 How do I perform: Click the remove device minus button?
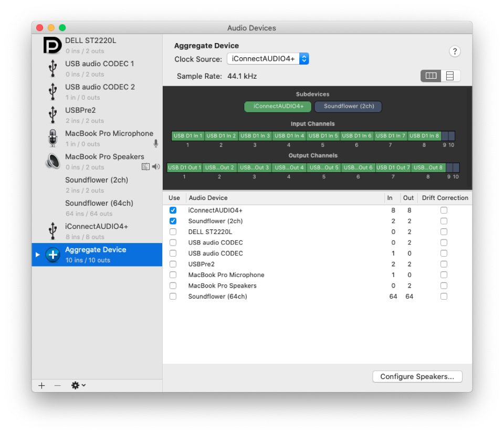click(x=58, y=385)
